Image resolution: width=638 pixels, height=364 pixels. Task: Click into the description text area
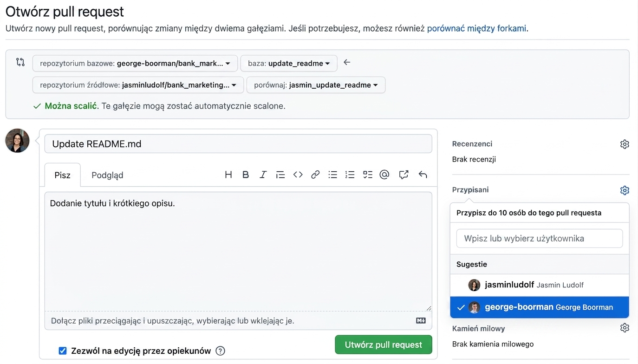(x=238, y=251)
